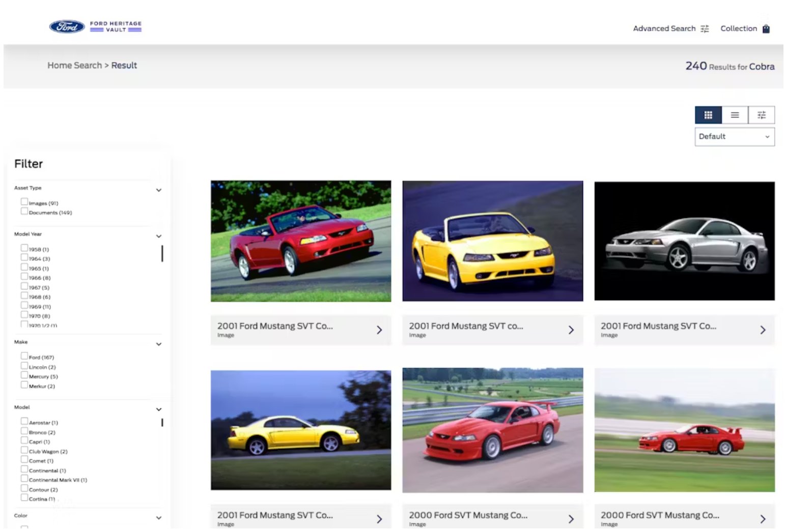Screen dimensions: 785x532
Task: Open 2000 Ford SVT Mustang Co... middle title
Action: pyautogui.click(x=468, y=515)
